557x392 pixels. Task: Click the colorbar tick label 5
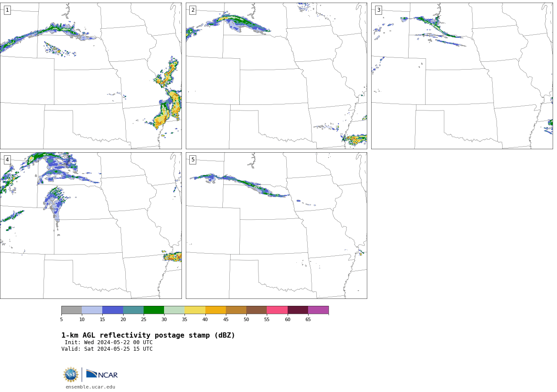coord(61,320)
